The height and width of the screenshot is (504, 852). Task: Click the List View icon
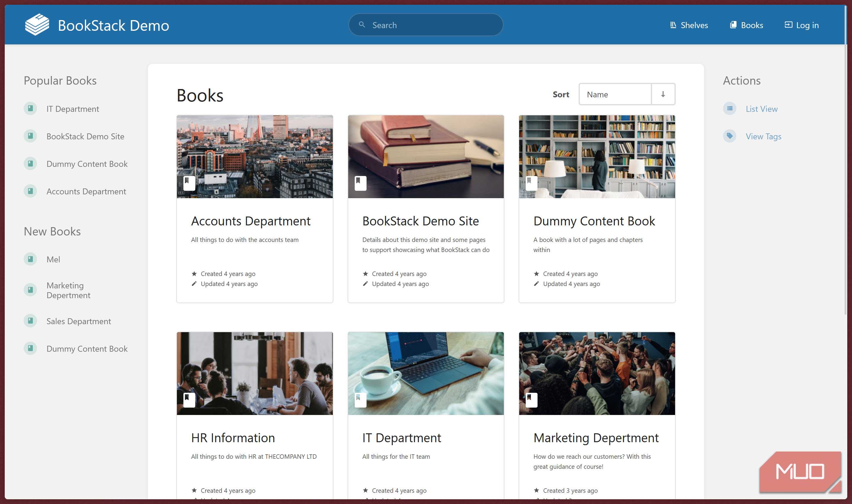tap(730, 109)
